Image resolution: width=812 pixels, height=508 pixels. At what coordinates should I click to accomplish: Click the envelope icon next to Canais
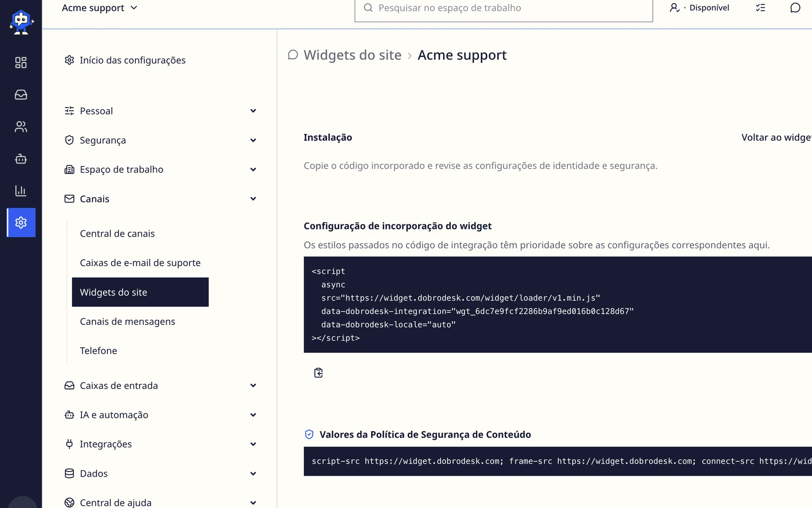tap(69, 198)
